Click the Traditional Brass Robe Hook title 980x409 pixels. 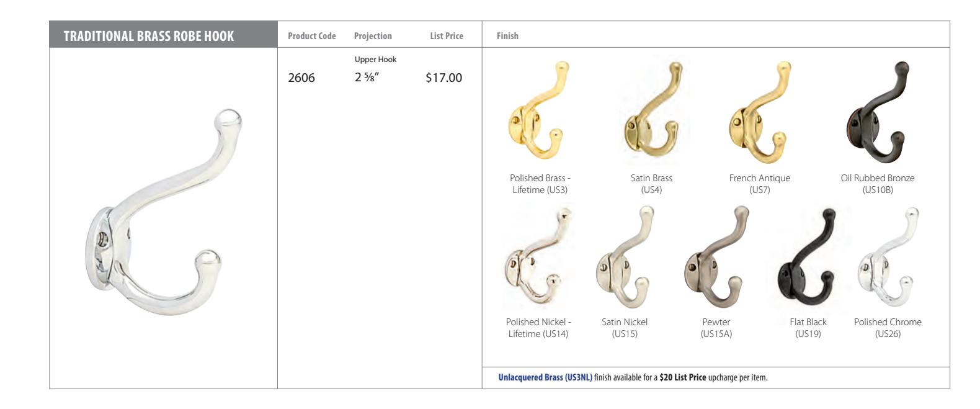pyautogui.click(x=149, y=36)
